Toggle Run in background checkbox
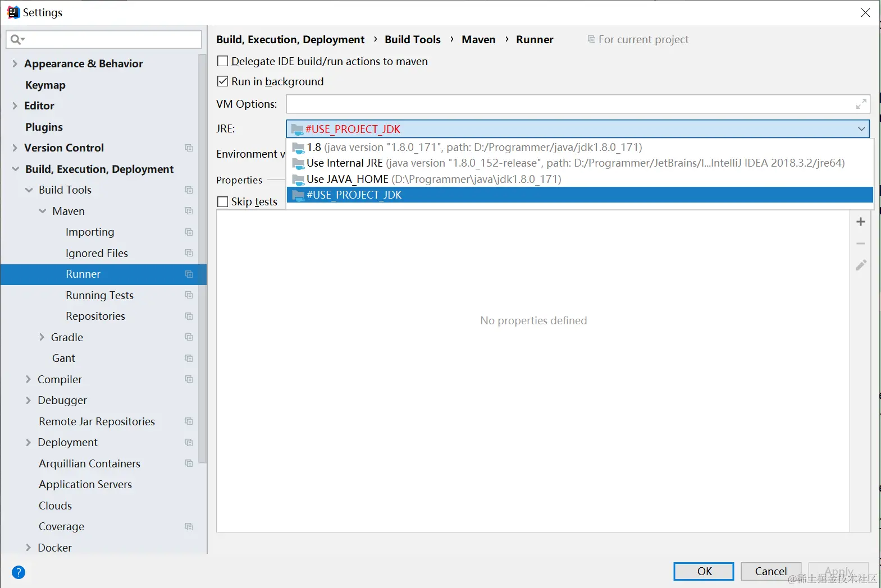This screenshot has width=881, height=588. point(223,81)
